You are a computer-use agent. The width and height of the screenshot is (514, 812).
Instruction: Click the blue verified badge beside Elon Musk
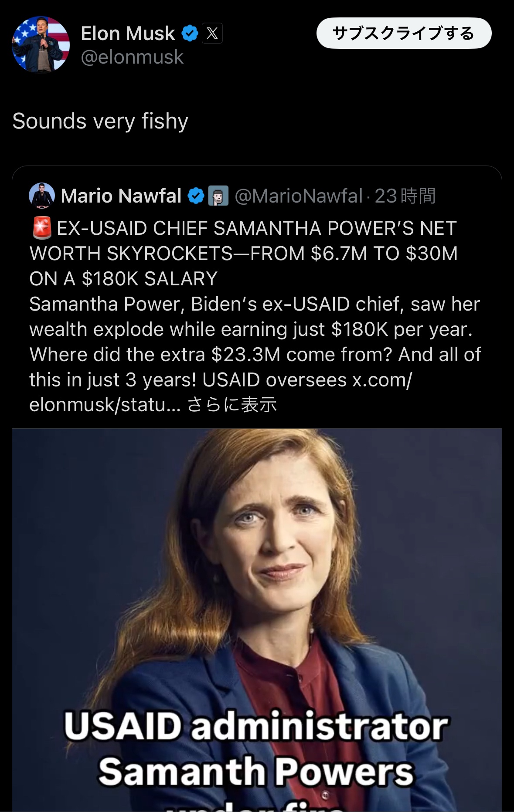(x=190, y=34)
